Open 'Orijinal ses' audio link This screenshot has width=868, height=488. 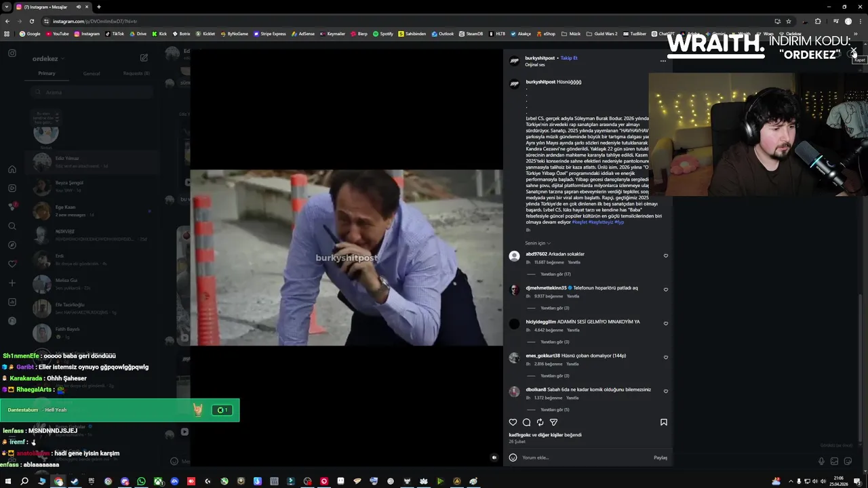click(x=535, y=64)
